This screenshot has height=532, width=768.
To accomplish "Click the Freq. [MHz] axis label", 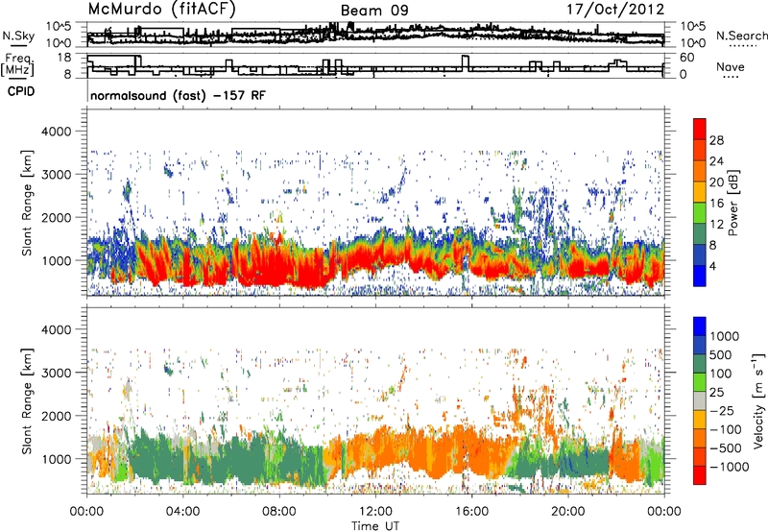I will [17, 65].
